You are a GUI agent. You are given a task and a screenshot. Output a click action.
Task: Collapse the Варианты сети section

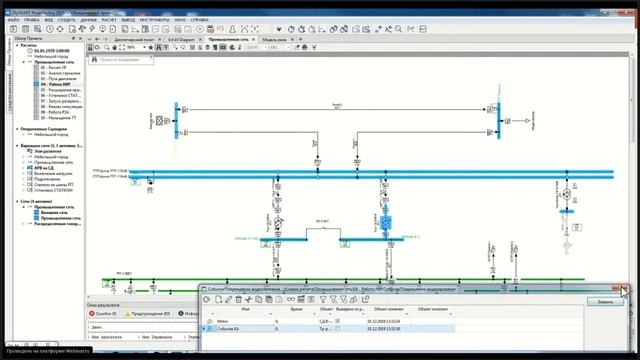pyautogui.click(x=17, y=146)
